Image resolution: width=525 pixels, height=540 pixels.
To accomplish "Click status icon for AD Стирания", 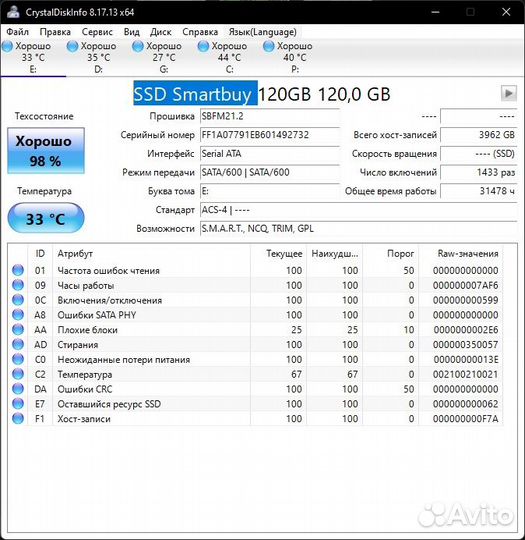I will 18,344.
